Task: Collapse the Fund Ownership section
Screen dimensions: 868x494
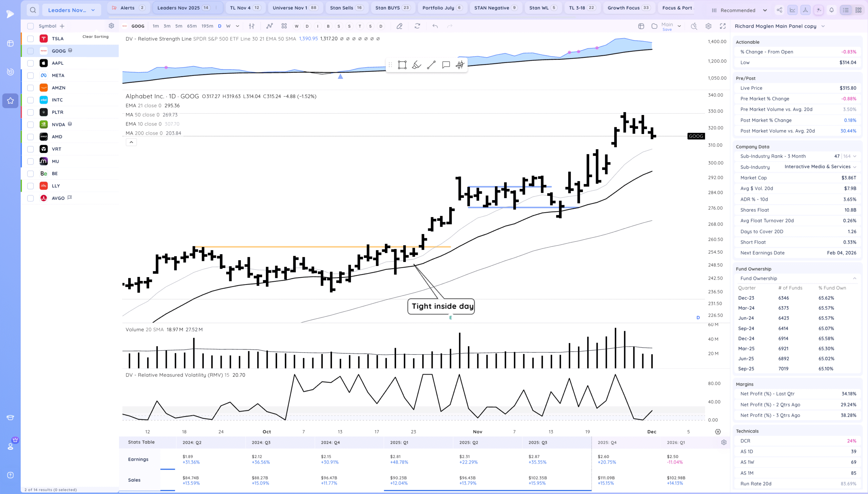Action: (854, 279)
